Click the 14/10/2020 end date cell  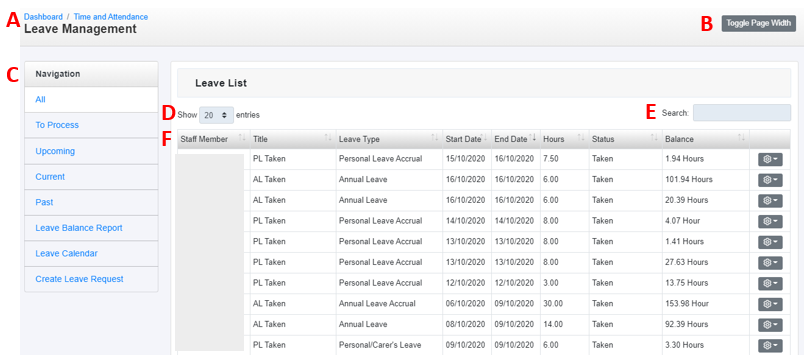(x=516, y=221)
